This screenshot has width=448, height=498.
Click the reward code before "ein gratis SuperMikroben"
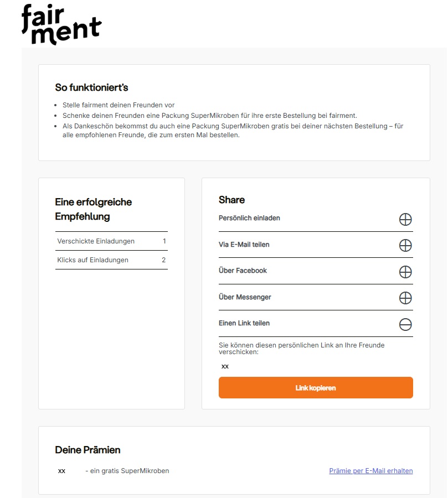(x=61, y=471)
